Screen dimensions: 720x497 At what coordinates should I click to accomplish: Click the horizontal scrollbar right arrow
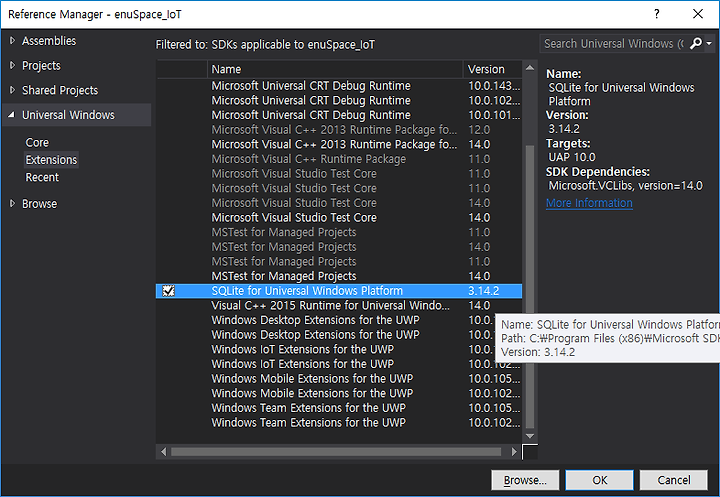coord(514,452)
